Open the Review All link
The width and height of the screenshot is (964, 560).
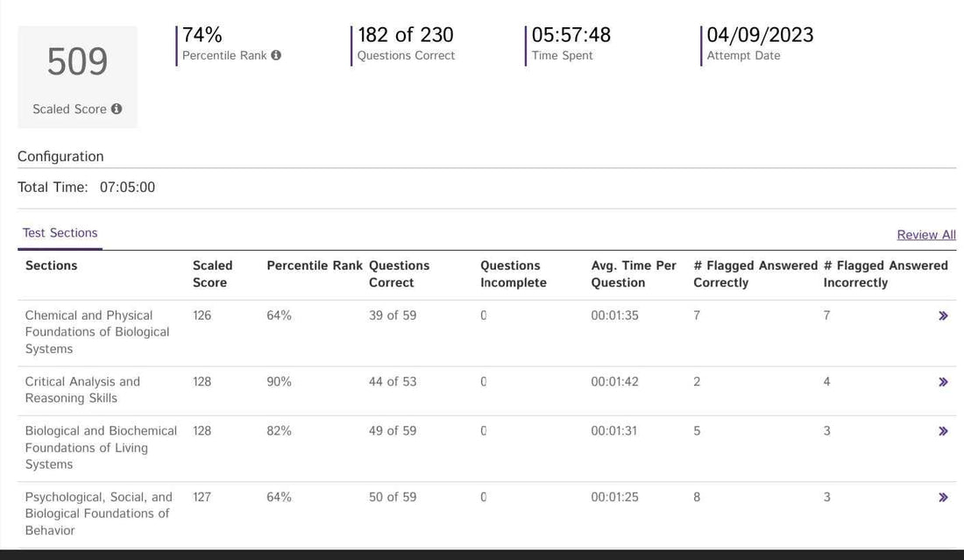point(925,235)
